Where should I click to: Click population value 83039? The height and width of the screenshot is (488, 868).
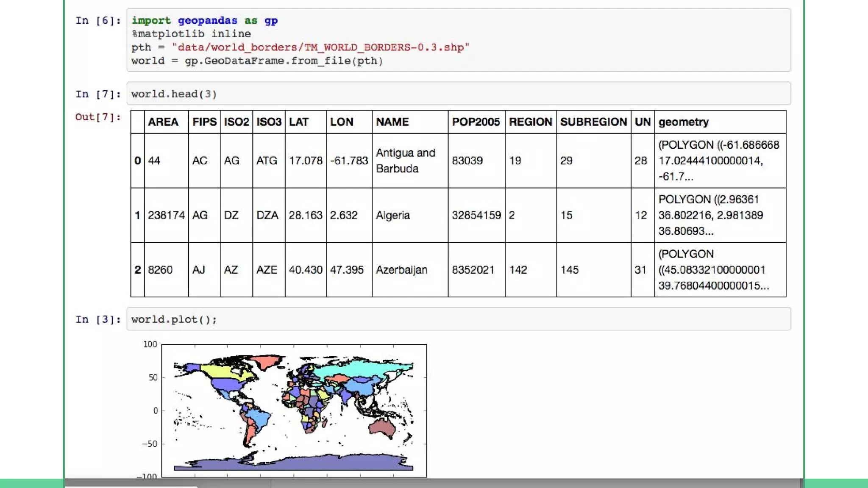[476, 161]
